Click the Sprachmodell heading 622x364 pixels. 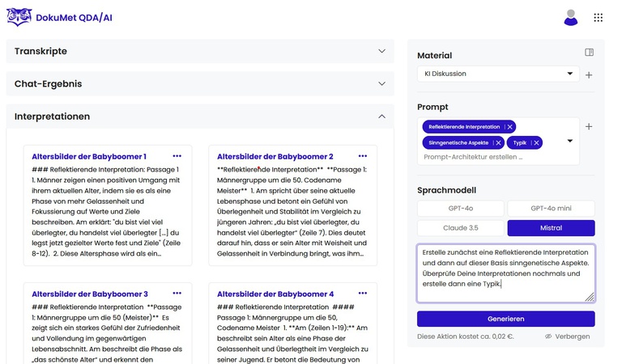click(x=447, y=190)
